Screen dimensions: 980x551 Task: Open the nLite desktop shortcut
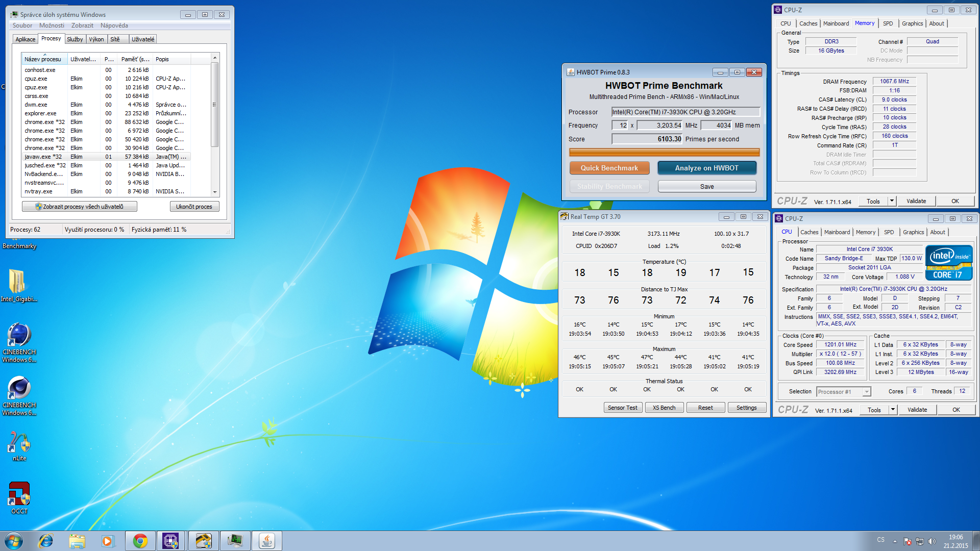pos(19,446)
